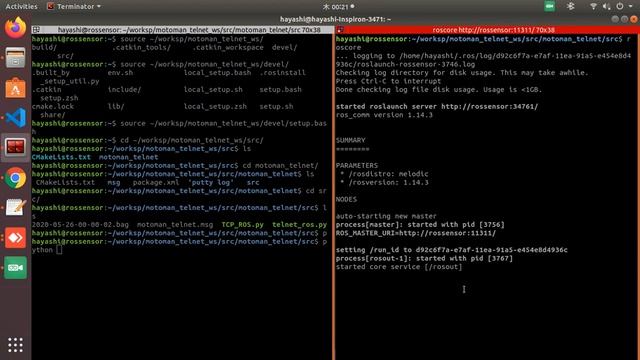This screenshot has height=360, width=640.
Task: Click the window title hayashi@hayashi-Inspiron-3471
Action: [335, 19]
